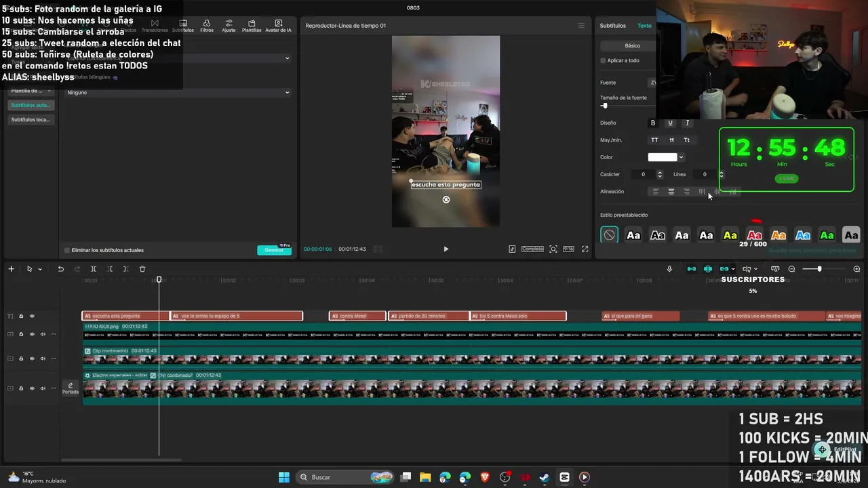Open File Explorer from the taskbar

(x=425, y=477)
